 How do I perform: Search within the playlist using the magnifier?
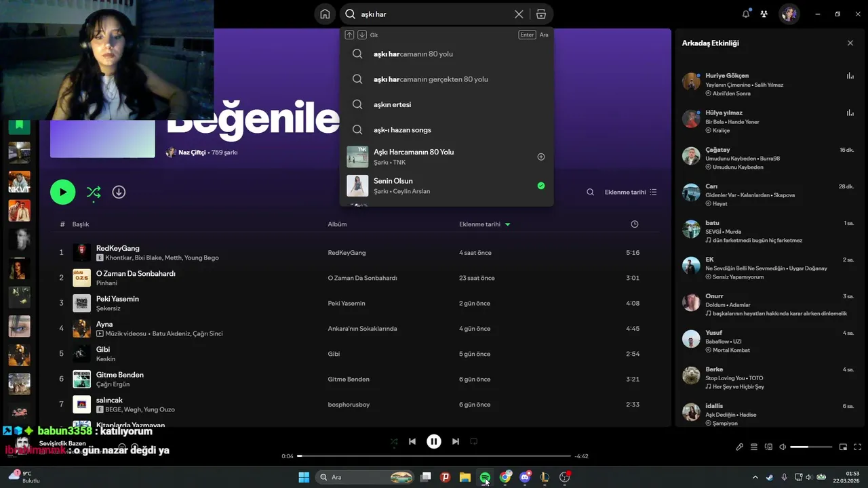(591, 192)
